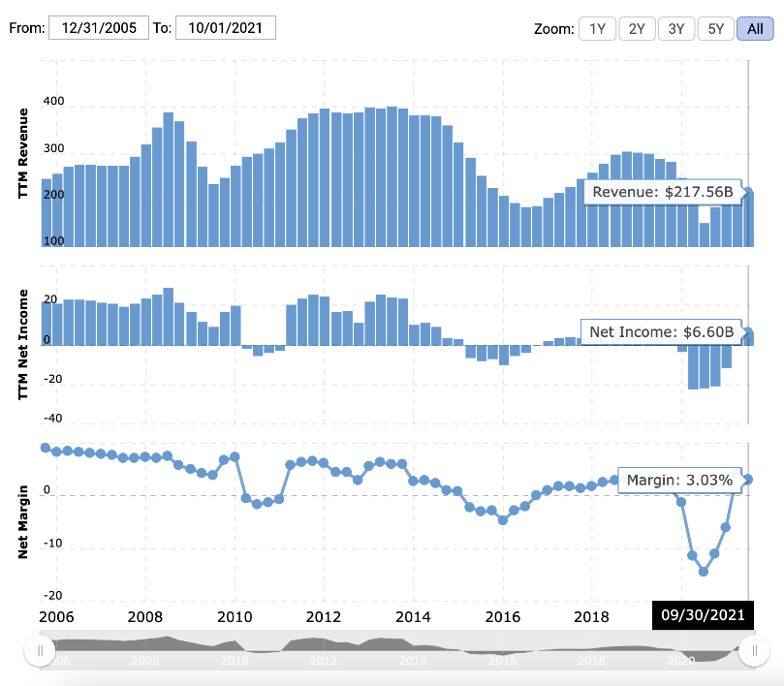
Task: Edit the From date field
Action: (99, 27)
